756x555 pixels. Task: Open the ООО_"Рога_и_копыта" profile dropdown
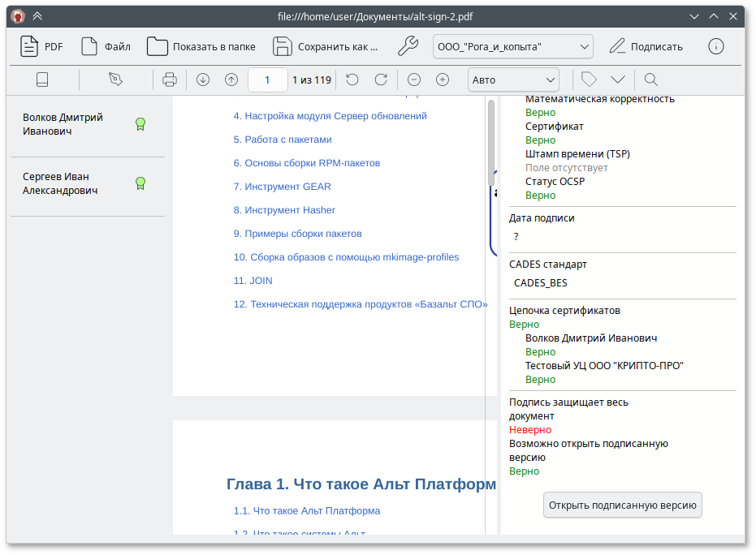(x=512, y=46)
